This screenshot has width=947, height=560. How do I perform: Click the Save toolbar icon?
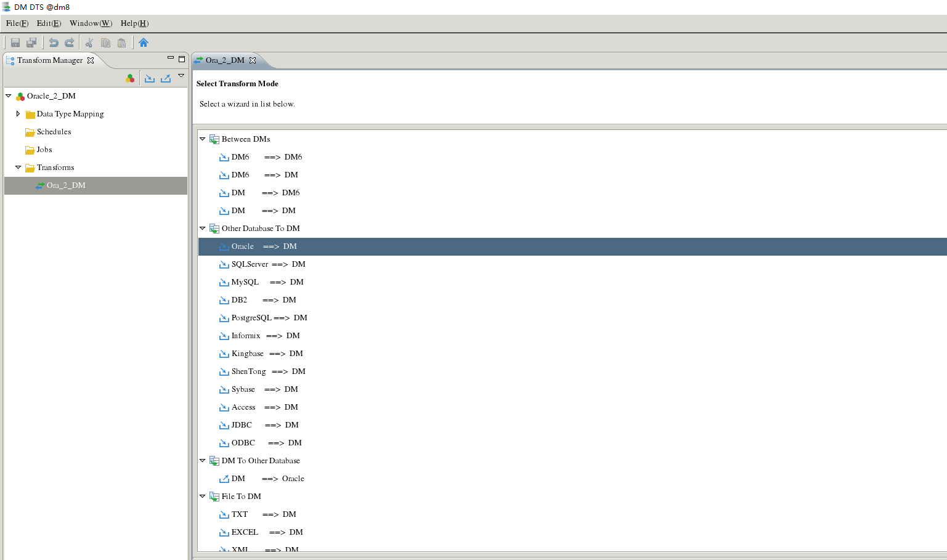click(15, 43)
